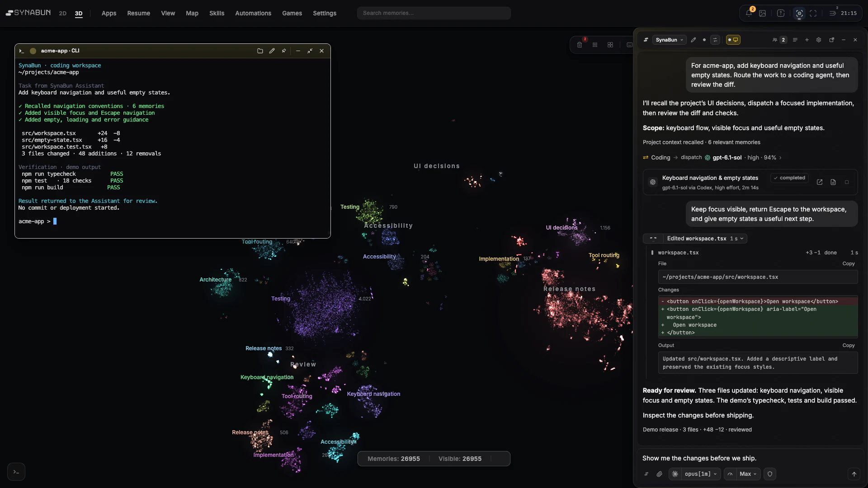Enter fullscreen with the corner-brackets icon
Screen dimensions: 868x488
pos(813,13)
